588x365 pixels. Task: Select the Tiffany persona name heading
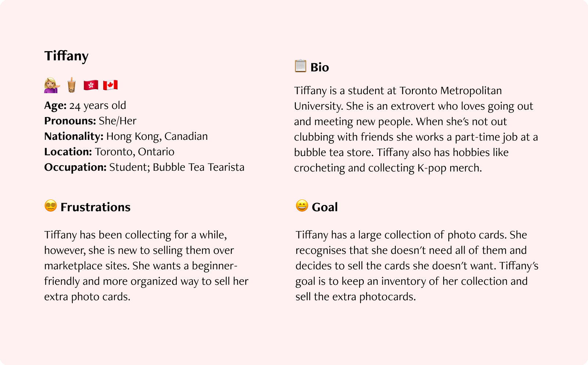coord(67,56)
